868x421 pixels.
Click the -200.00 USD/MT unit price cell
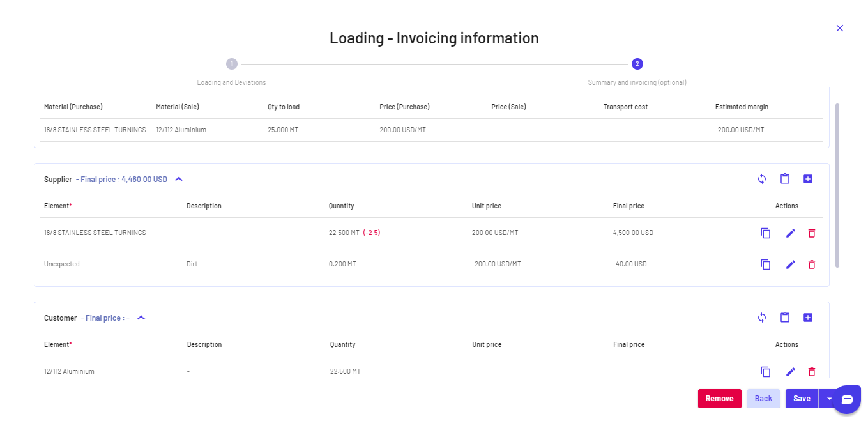[x=496, y=264]
